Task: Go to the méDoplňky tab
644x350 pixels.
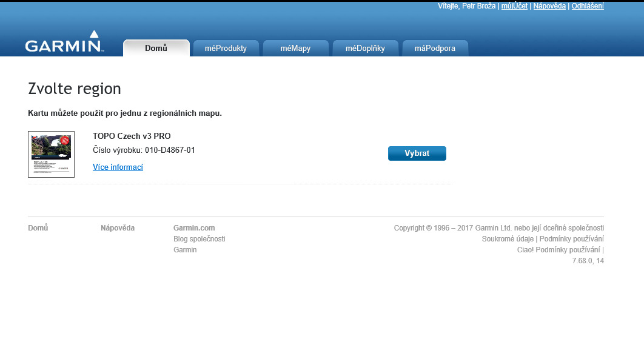Action: [366, 48]
